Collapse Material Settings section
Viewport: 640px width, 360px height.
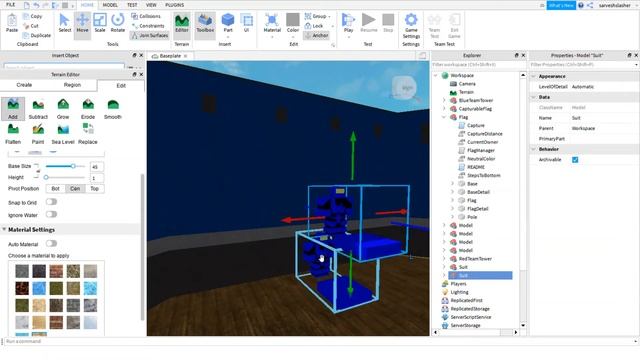[x=4, y=229]
